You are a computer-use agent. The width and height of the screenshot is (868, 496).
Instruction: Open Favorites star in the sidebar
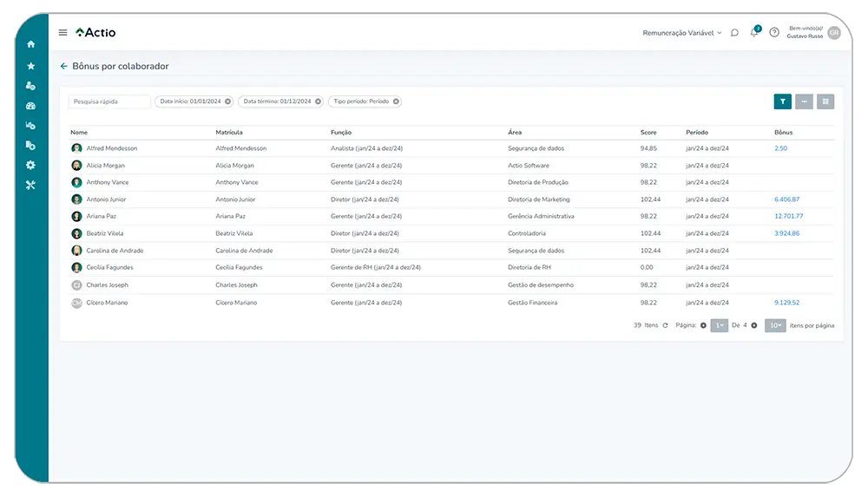31,66
